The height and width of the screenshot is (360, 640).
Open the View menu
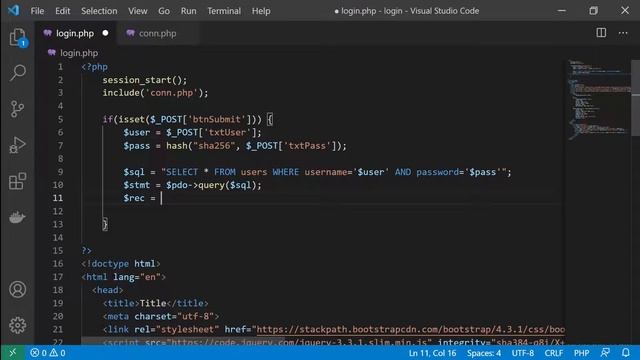pos(138,11)
